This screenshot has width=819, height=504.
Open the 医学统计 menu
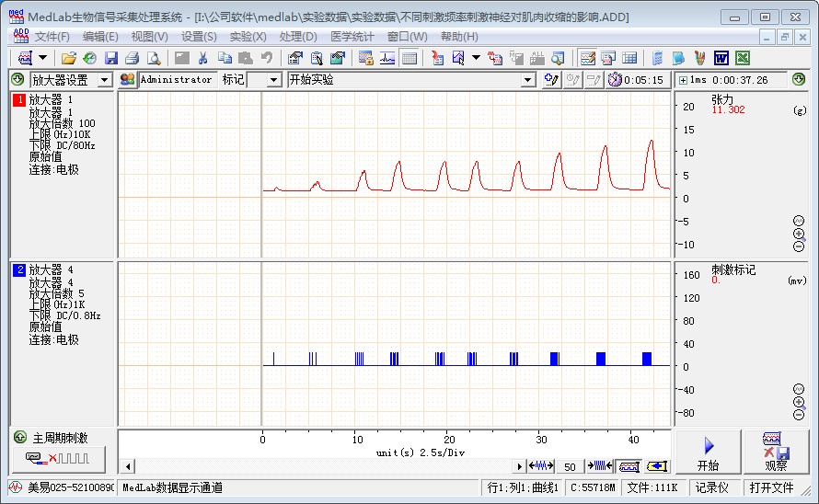point(352,37)
